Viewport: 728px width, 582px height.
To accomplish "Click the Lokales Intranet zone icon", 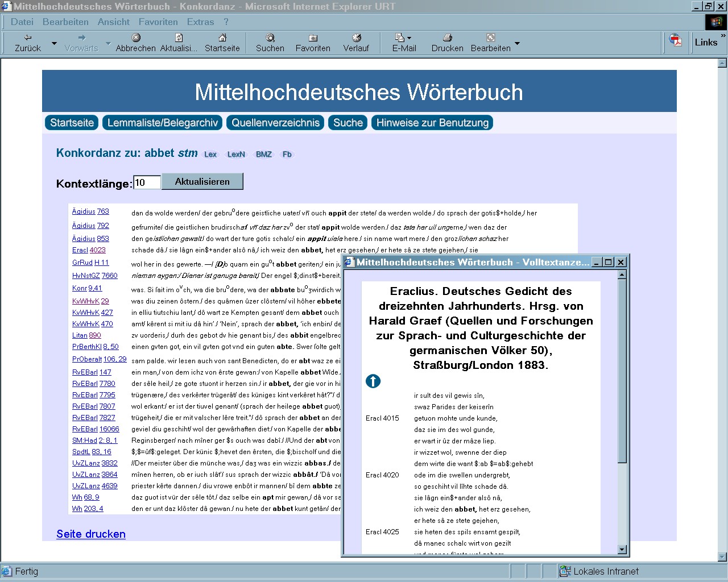I will [x=565, y=571].
